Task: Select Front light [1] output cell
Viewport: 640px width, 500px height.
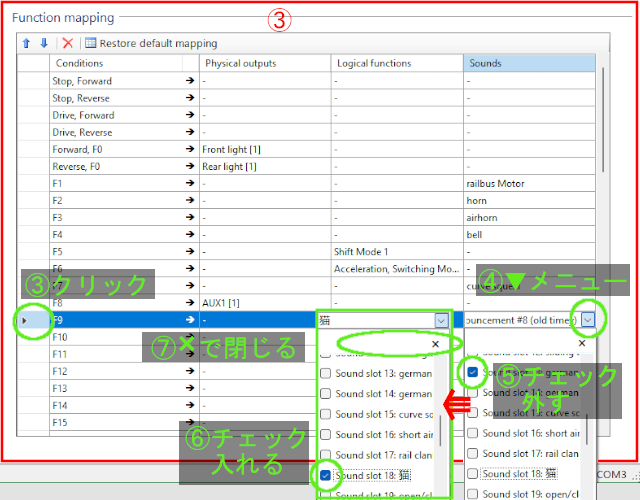Action: [x=264, y=150]
